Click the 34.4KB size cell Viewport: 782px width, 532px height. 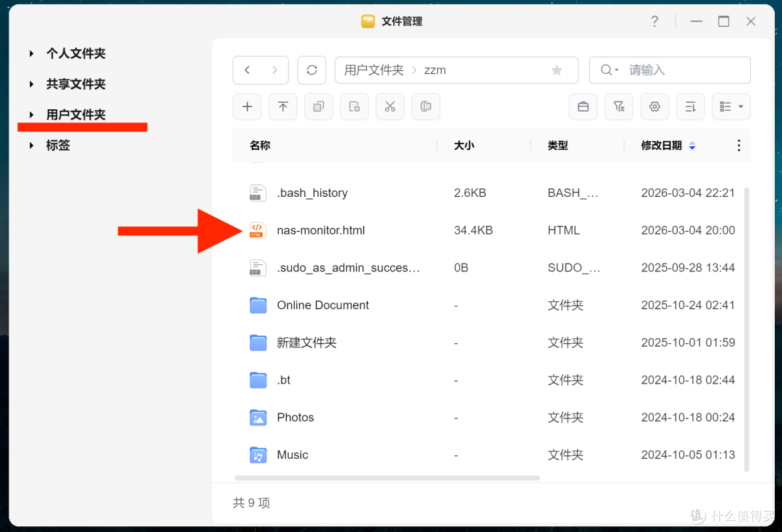point(474,230)
